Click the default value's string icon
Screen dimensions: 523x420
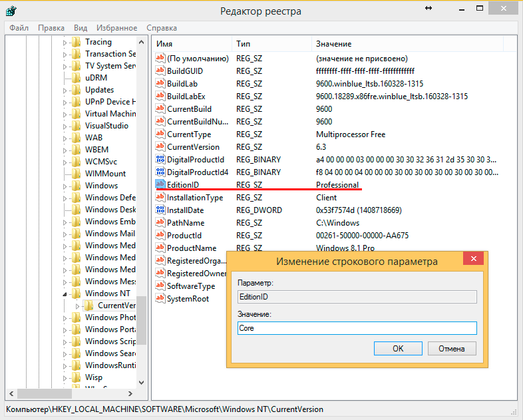click(160, 58)
